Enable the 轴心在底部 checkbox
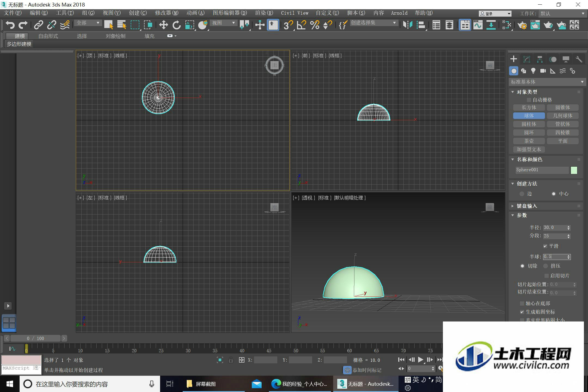588x392 pixels. click(522, 303)
